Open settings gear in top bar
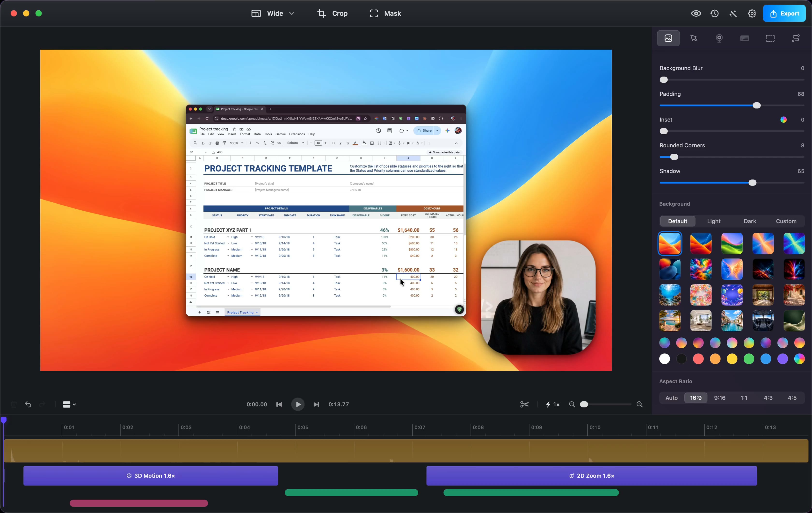This screenshot has height=513, width=812. (x=752, y=14)
